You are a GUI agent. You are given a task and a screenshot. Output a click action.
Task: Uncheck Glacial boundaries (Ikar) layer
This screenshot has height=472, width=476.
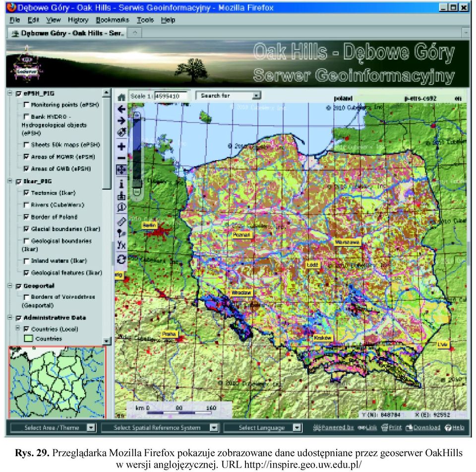click(x=26, y=229)
